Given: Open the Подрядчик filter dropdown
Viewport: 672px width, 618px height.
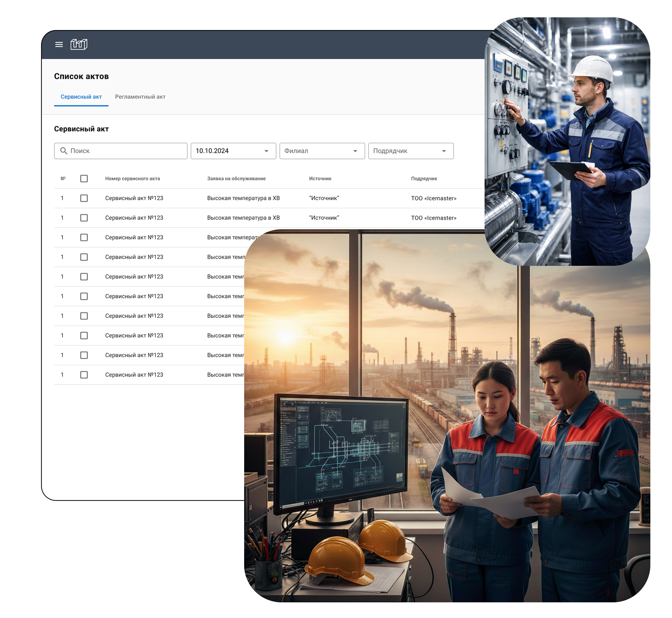Looking at the screenshot, I should pyautogui.click(x=411, y=151).
